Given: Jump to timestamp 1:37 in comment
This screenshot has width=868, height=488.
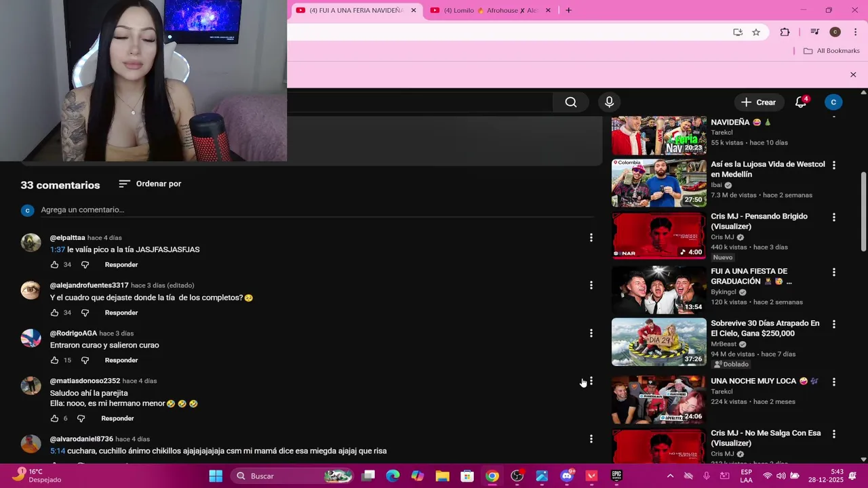Looking at the screenshot, I should [x=58, y=249].
